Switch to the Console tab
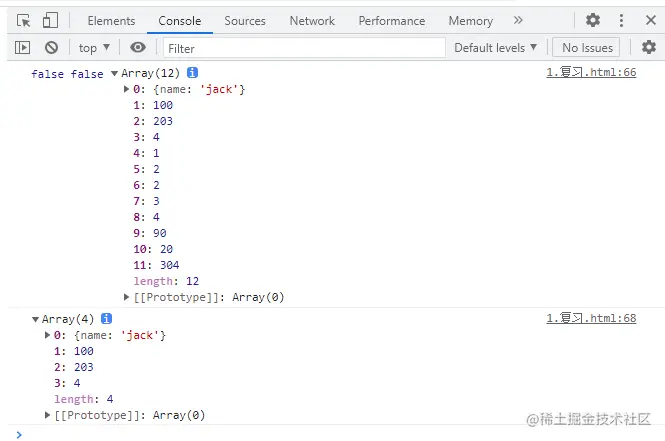Image resolution: width=665 pixels, height=441 pixels. 180,21
